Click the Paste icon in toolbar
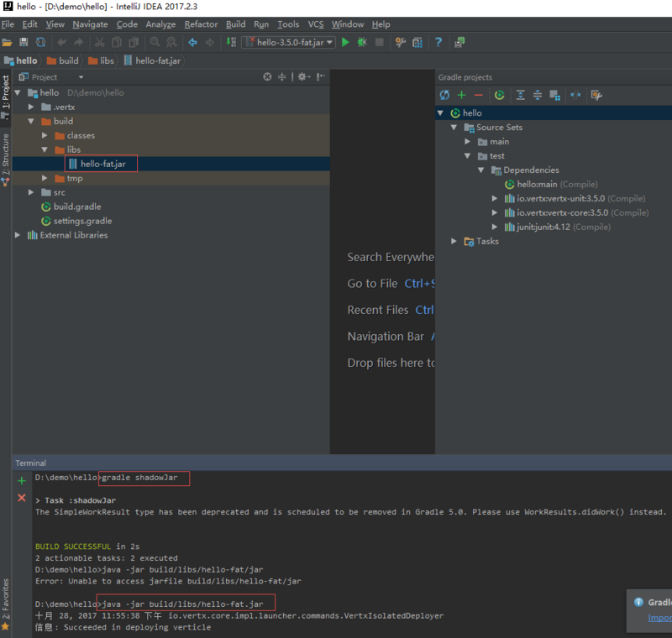 click(x=134, y=42)
